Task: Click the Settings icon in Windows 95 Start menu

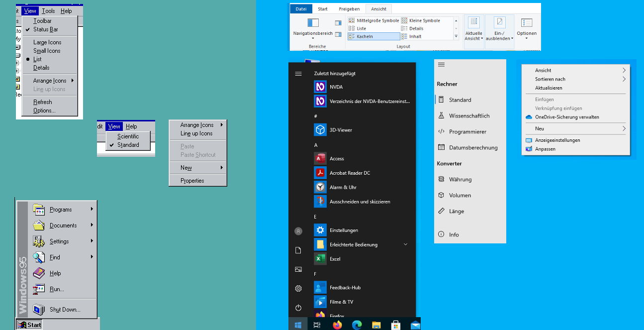Action: pos(39,241)
